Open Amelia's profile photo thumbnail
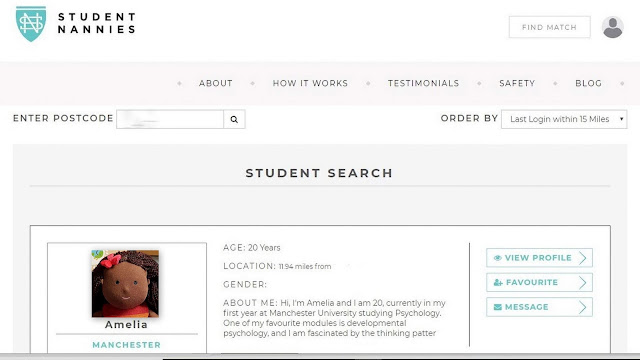The height and width of the screenshot is (360, 640). pyautogui.click(x=125, y=284)
